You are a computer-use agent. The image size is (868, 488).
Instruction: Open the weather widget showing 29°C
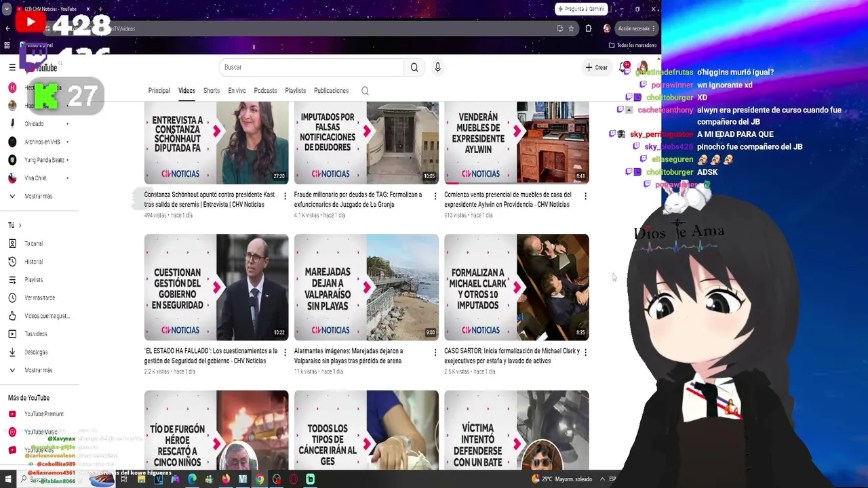point(562,479)
